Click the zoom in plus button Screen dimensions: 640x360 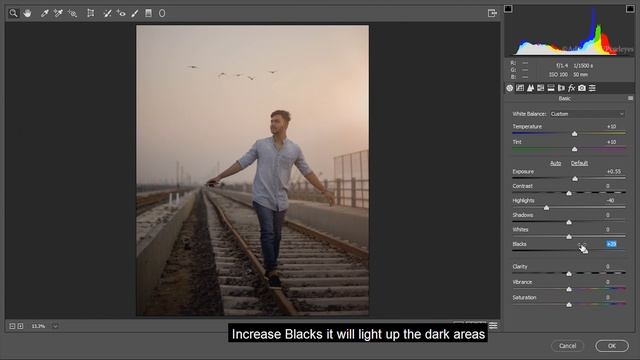point(20,326)
